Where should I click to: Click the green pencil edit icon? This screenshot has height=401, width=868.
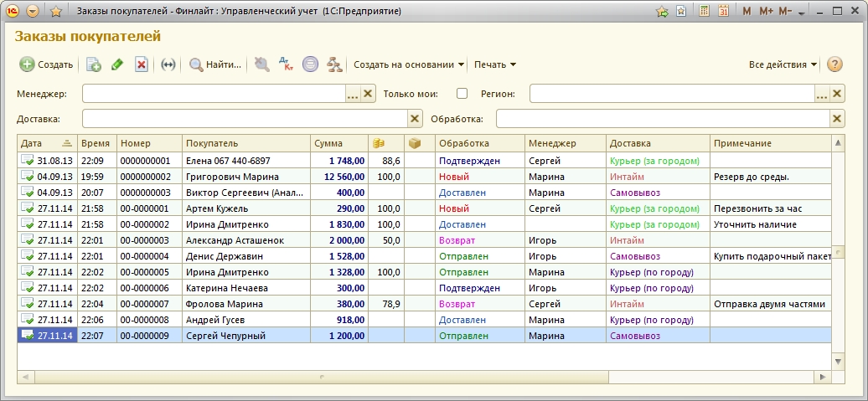[x=116, y=64]
